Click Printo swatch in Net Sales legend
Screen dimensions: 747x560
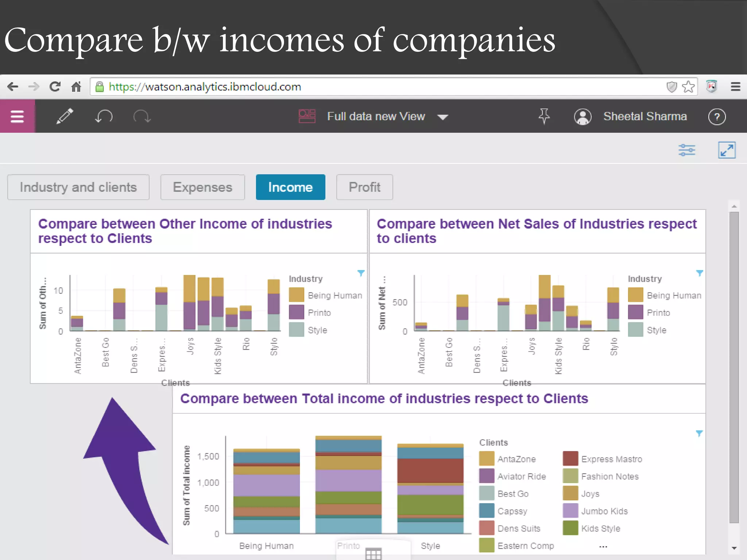[x=635, y=312]
